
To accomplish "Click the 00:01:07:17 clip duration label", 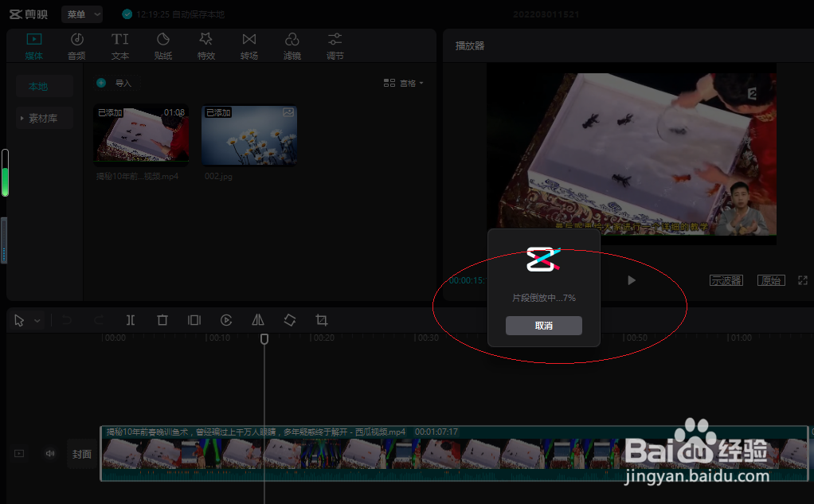I will [x=436, y=432].
